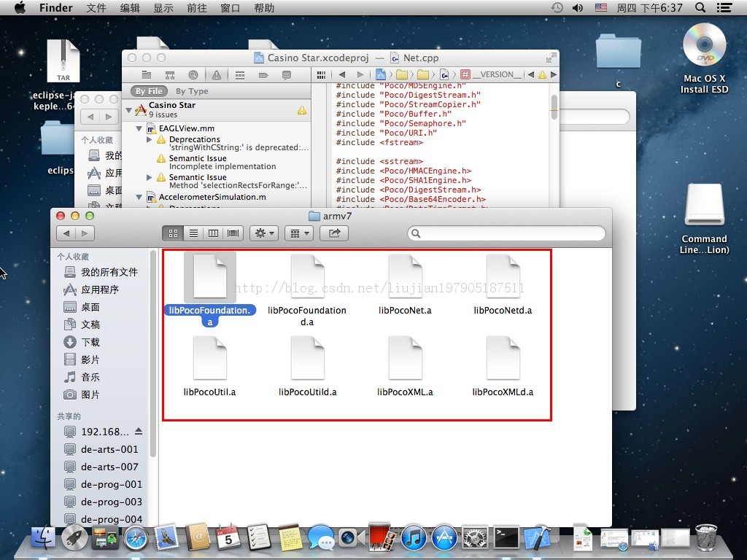
Task: Open the App Store from the Dock
Action: point(444,539)
